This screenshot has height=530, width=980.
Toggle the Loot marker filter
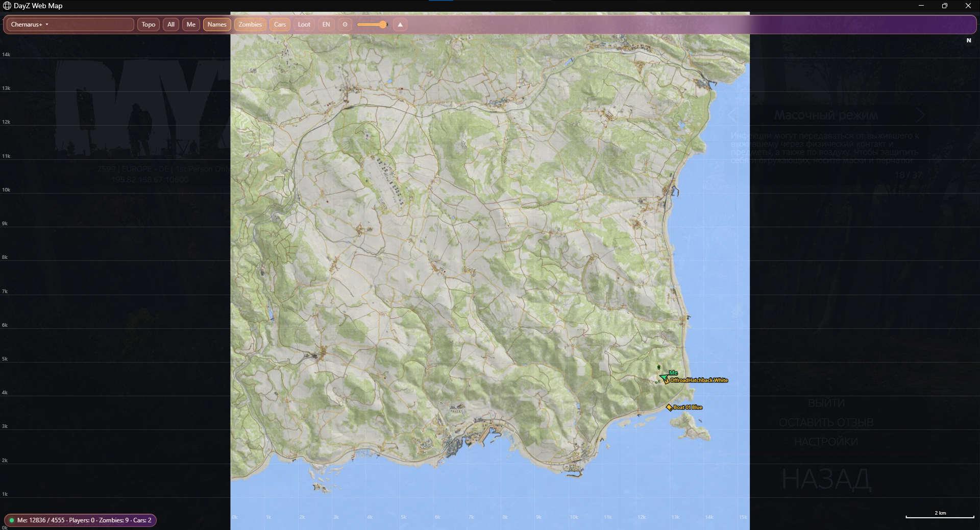point(304,25)
